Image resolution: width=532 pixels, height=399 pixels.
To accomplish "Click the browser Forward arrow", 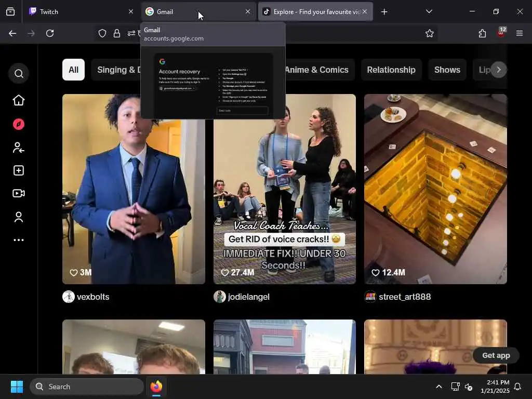I will coord(31,33).
